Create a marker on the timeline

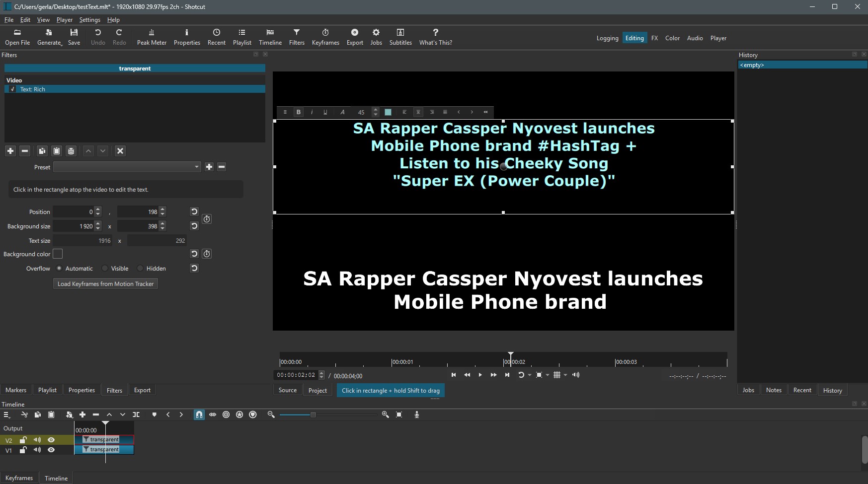pos(155,415)
